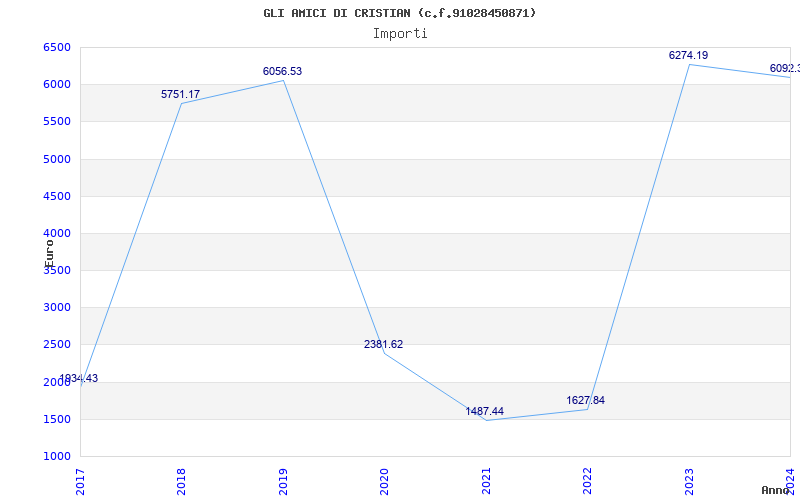Click the 6500 y-axis value
The width and height of the screenshot is (800, 500).
(57, 47)
